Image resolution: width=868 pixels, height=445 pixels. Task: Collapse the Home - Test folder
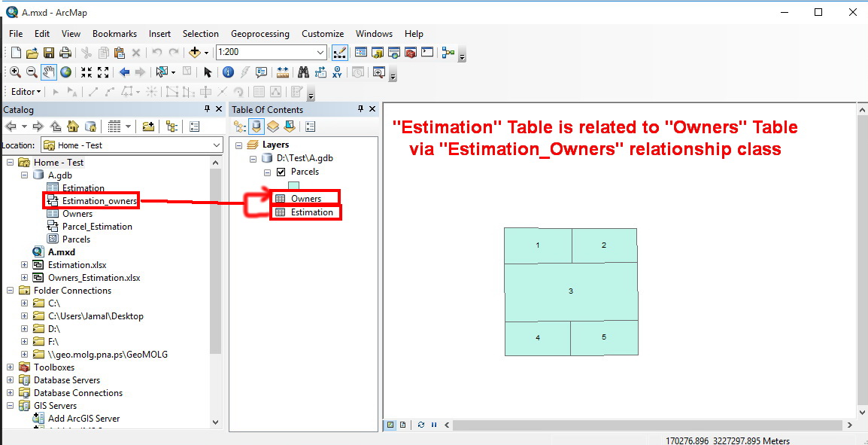[x=11, y=163]
